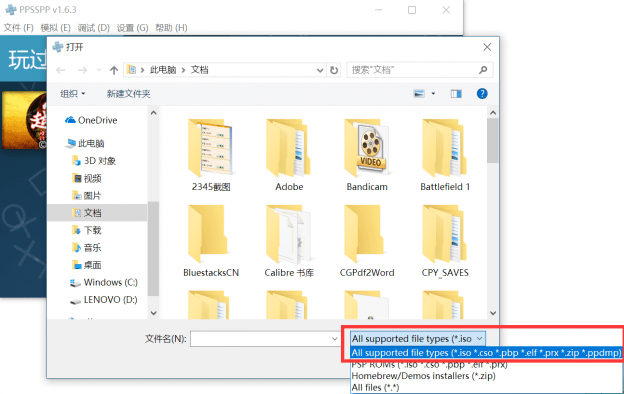Close the 打开 dialog

coord(487,47)
